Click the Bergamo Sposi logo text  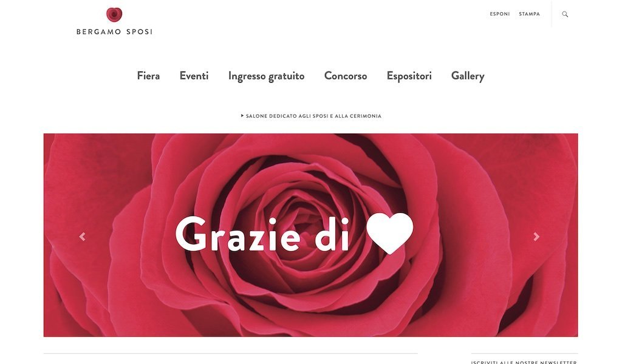coord(114,32)
